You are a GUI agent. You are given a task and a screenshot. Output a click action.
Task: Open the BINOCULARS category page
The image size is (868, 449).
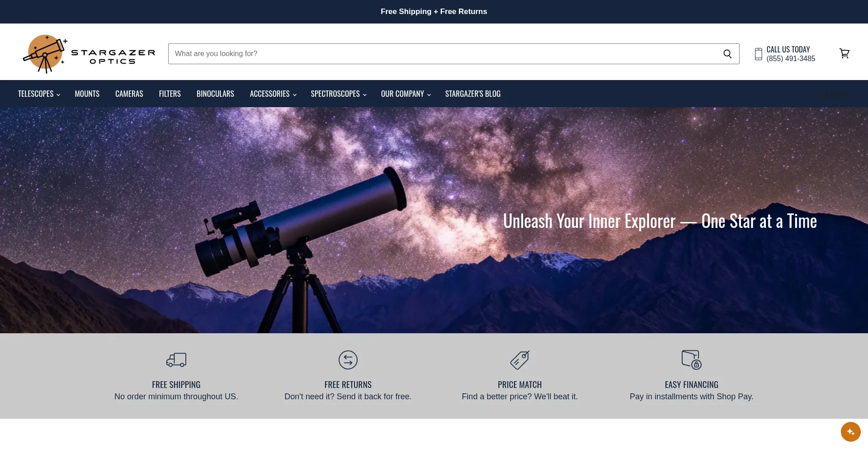point(215,94)
